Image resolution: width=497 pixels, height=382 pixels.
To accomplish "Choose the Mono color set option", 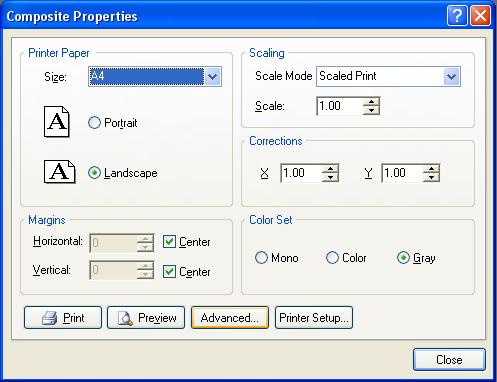I will pos(261,258).
